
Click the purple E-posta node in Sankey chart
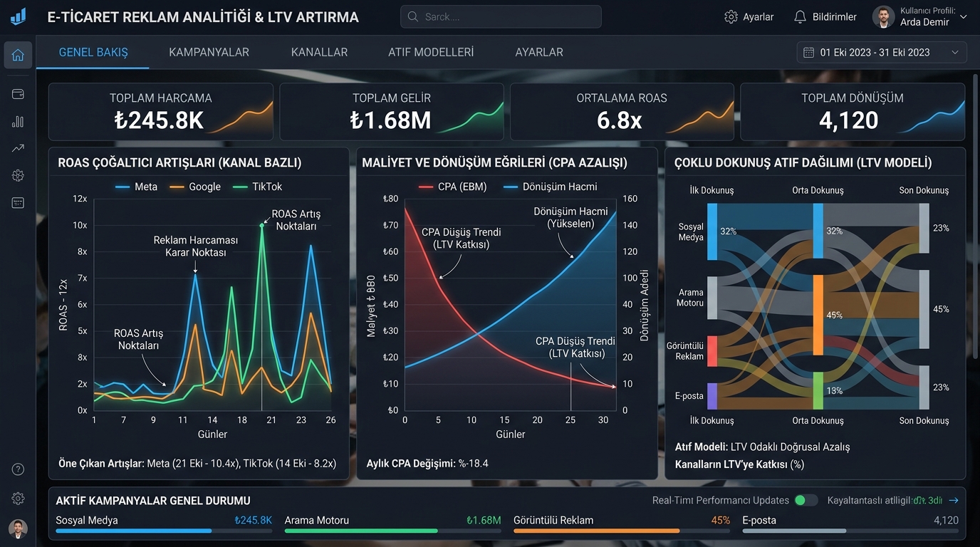coord(712,396)
